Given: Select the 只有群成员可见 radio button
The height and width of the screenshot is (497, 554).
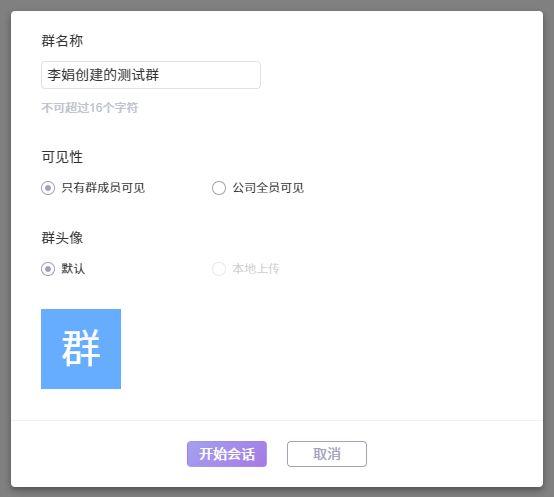Looking at the screenshot, I should pos(48,188).
